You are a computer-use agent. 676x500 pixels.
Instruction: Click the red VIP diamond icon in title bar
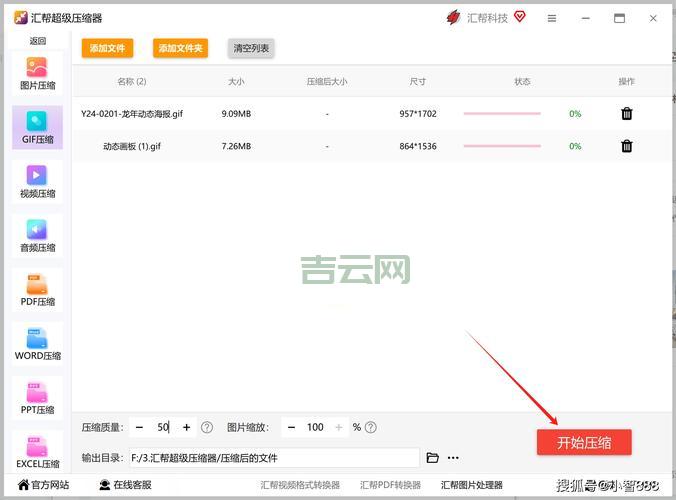click(520, 17)
